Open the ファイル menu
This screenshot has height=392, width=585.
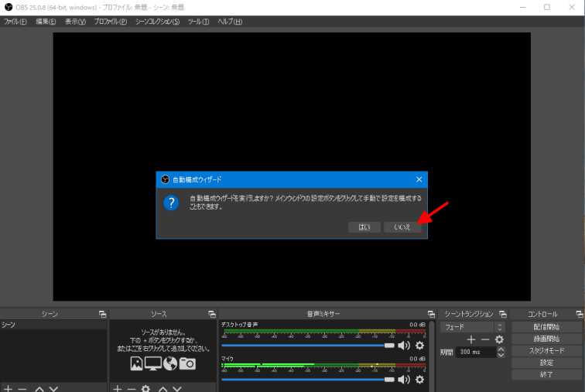click(x=15, y=22)
